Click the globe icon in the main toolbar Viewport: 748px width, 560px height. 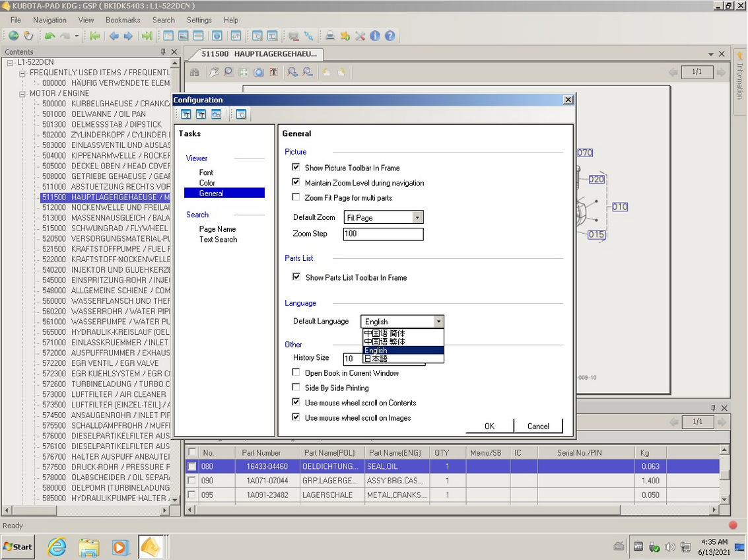[13, 36]
